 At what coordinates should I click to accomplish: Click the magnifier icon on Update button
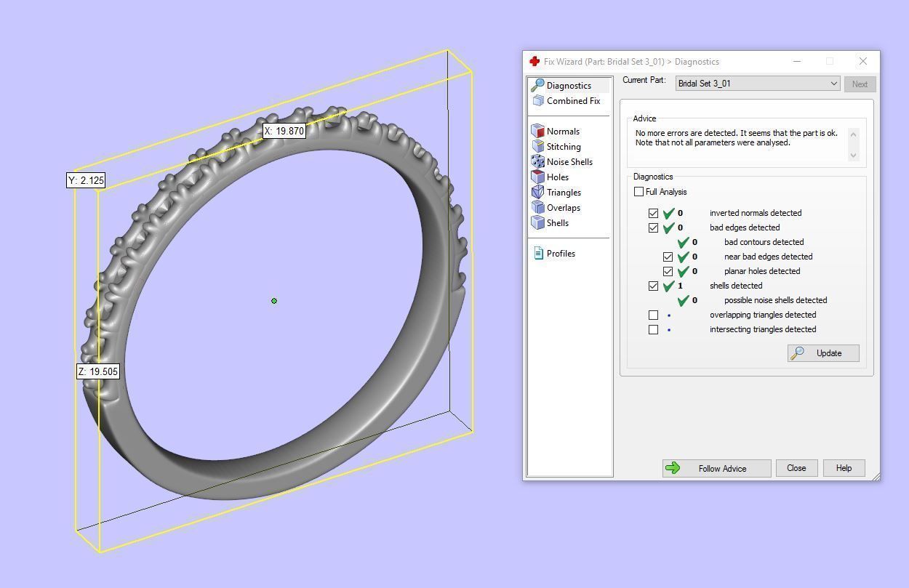[798, 353]
